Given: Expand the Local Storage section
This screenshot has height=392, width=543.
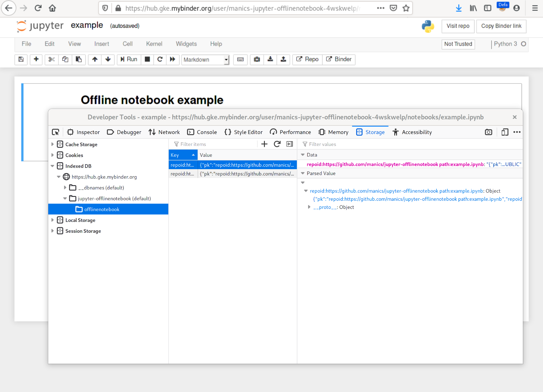Looking at the screenshot, I should (x=53, y=220).
